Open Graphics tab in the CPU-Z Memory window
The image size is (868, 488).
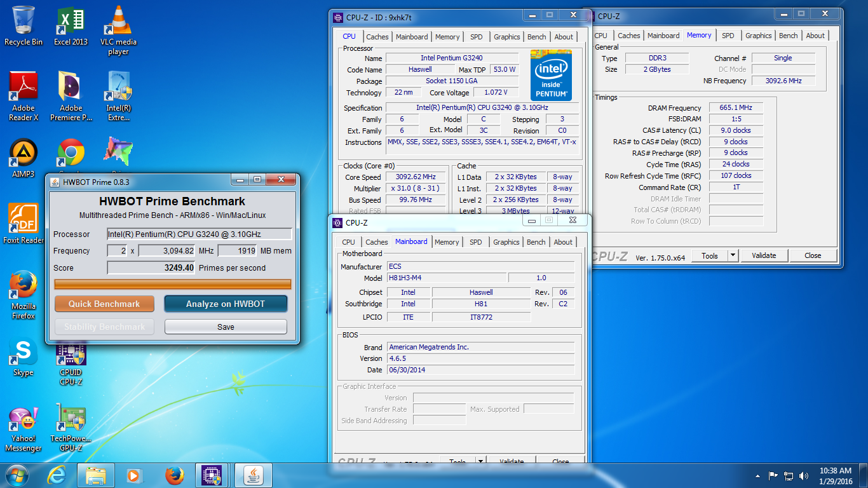(x=759, y=36)
